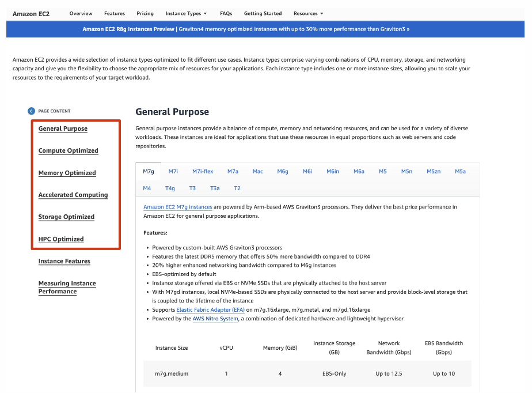Go to the Overview page
Image resolution: width=532 pixels, height=393 pixels.
(x=81, y=13)
